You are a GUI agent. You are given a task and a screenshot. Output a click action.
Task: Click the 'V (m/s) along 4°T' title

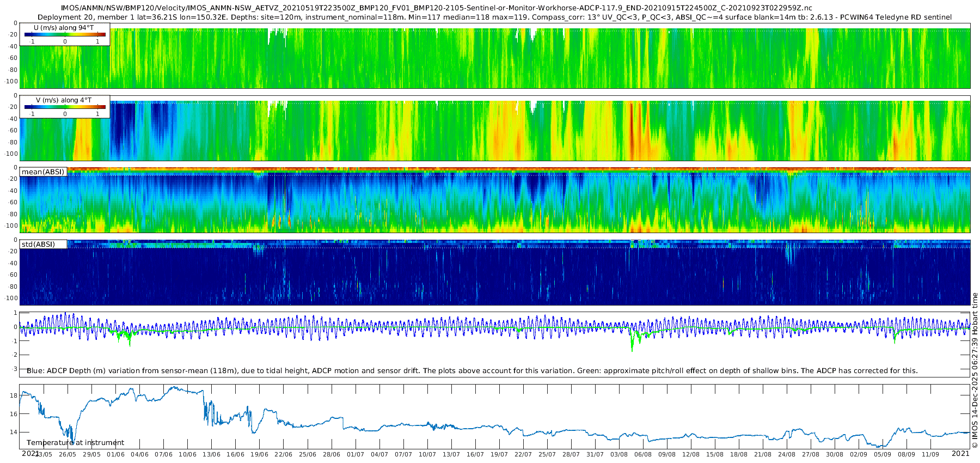(x=64, y=100)
